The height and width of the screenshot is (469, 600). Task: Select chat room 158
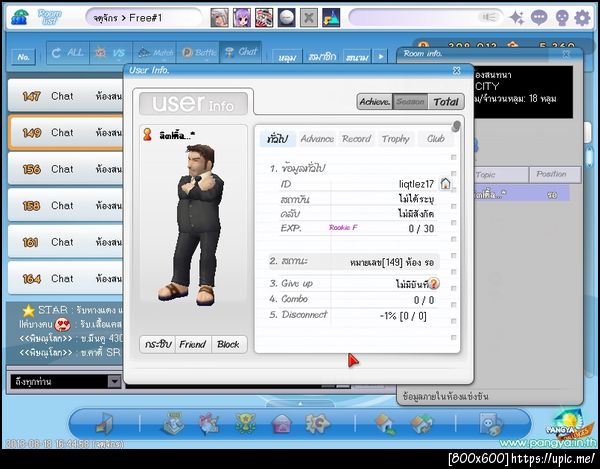tap(66, 205)
